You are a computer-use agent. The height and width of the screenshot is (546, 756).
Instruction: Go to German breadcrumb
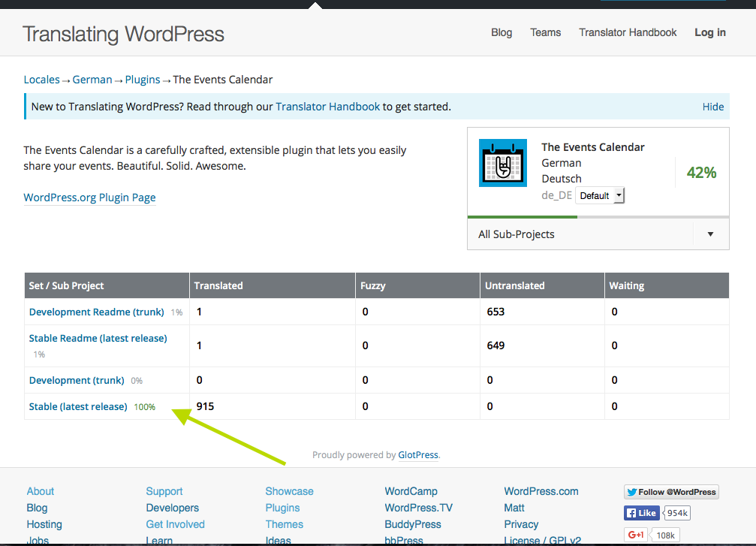tap(92, 80)
